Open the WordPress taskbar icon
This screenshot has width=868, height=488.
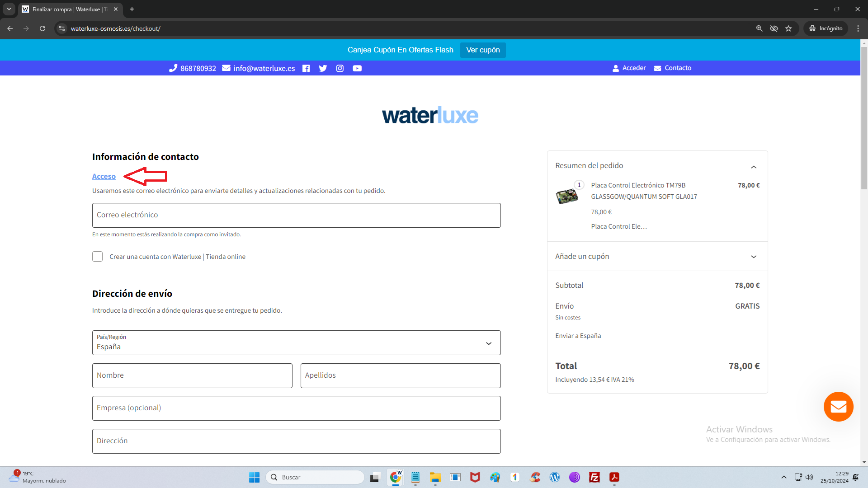point(555,477)
